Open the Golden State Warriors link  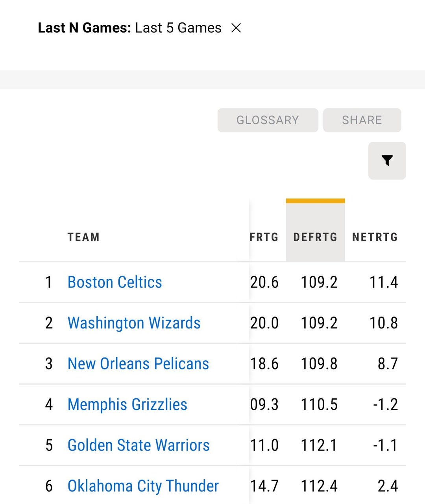139,445
